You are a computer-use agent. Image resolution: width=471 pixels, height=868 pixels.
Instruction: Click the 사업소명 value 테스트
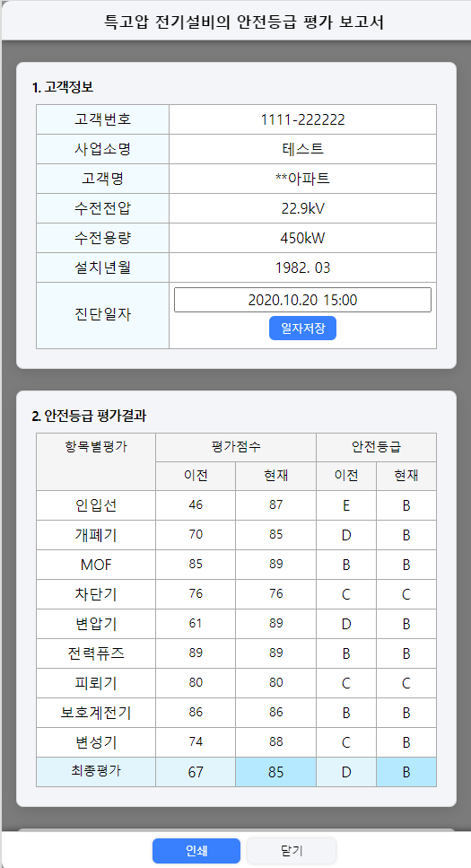coord(302,149)
